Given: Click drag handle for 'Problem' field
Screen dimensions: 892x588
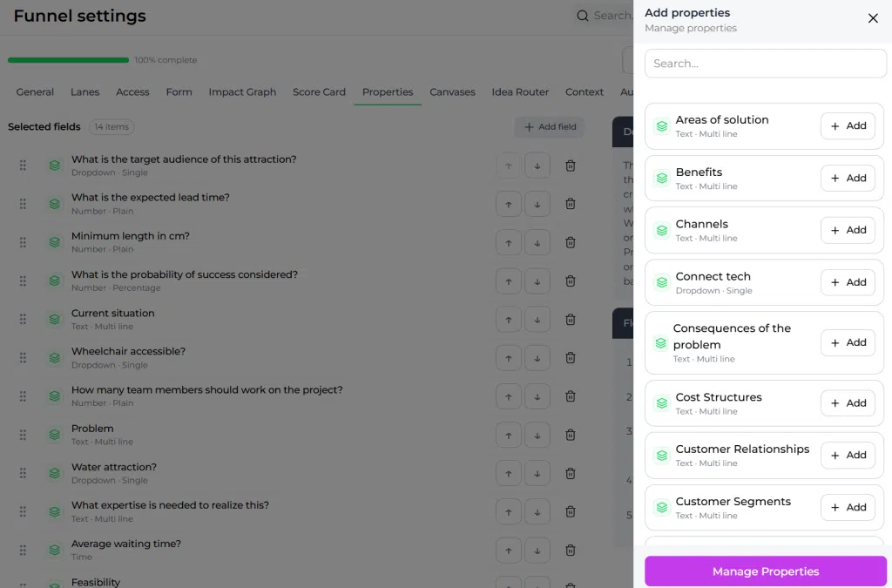Looking at the screenshot, I should (23, 435).
